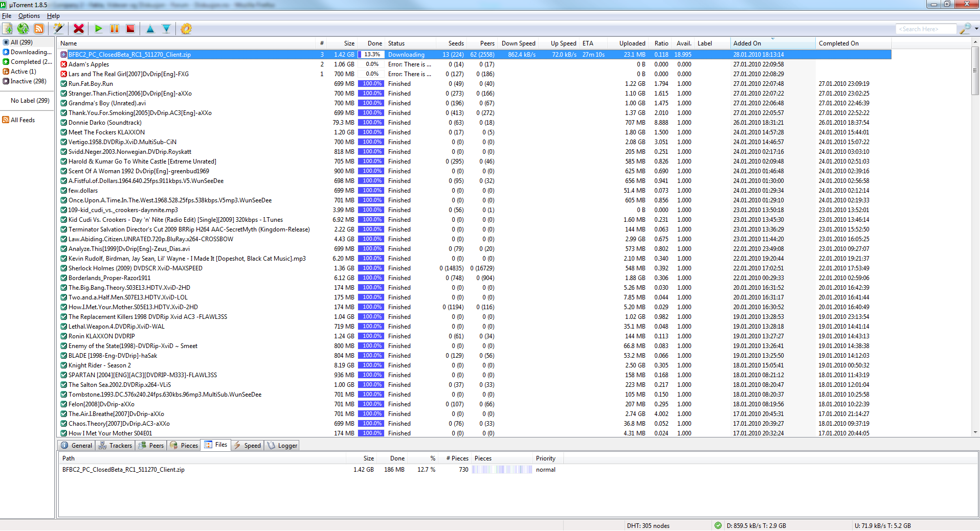Click the red Stop torrent icon
This screenshot has width=980, height=531.
(x=130, y=29)
